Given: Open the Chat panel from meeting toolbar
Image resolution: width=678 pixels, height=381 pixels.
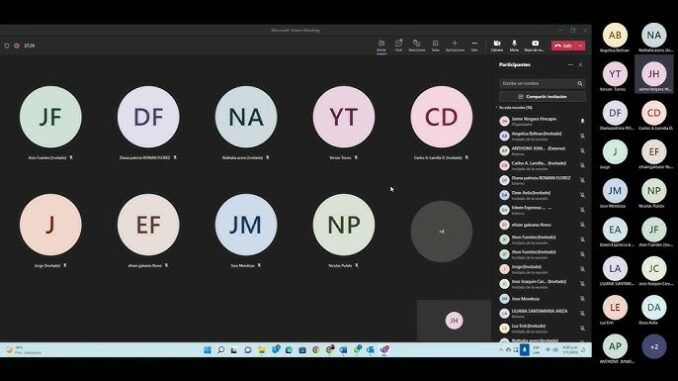Looking at the screenshot, I should point(398,45).
